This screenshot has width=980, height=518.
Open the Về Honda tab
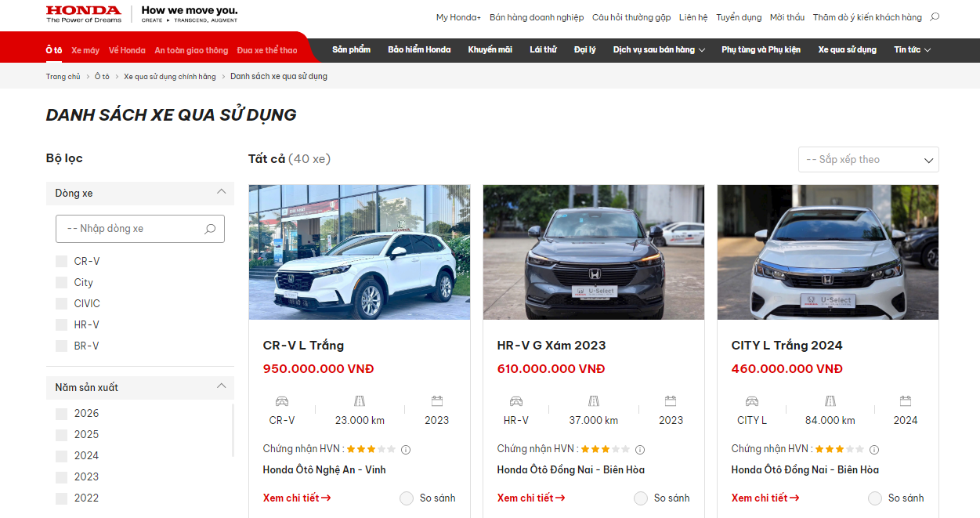(x=127, y=50)
